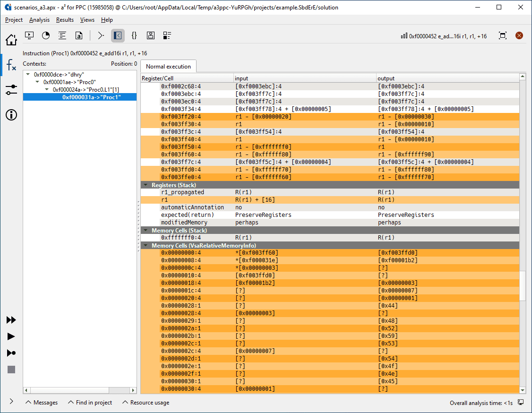Select the Normal execution tab
The image size is (532, 413).
click(168, 67)
